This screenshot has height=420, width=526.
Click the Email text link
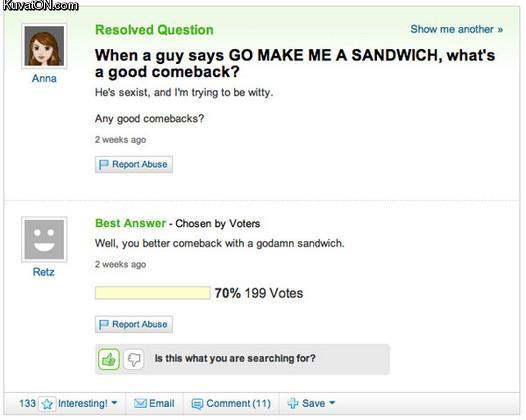coord(162,403)
